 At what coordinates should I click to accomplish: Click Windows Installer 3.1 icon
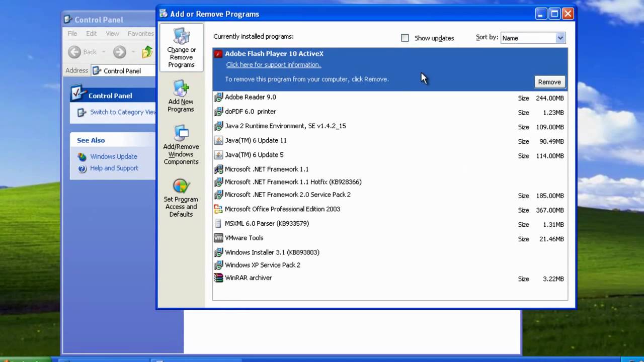click(x=218, y=252)
